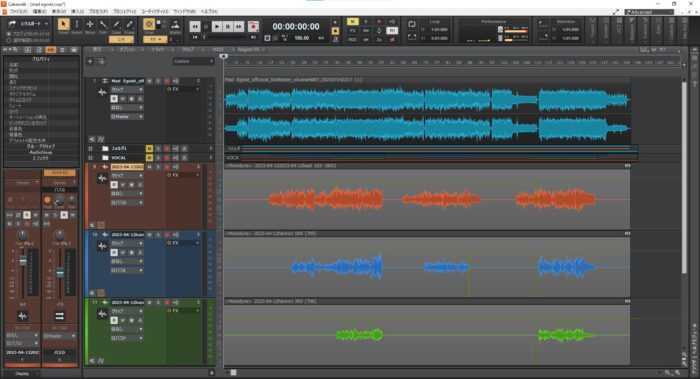
Task: Select the second Export radio option
Action: [x=8, y=40]
